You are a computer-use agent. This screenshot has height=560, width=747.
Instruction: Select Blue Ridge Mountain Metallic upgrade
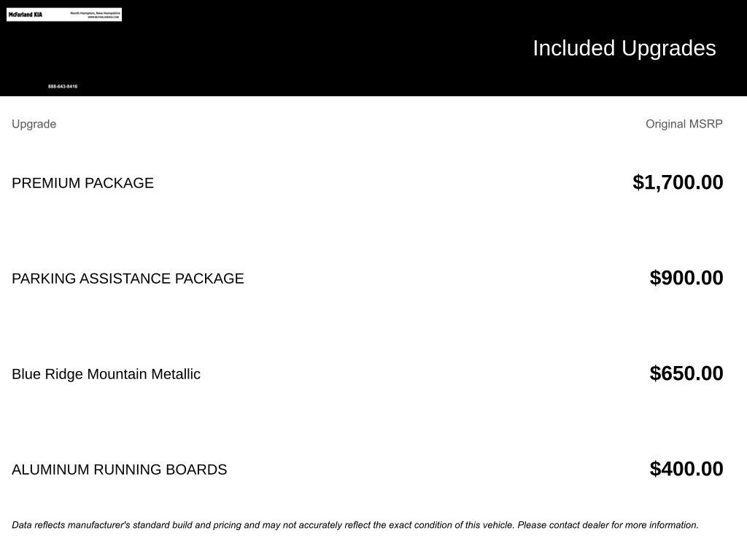point(106,374)
